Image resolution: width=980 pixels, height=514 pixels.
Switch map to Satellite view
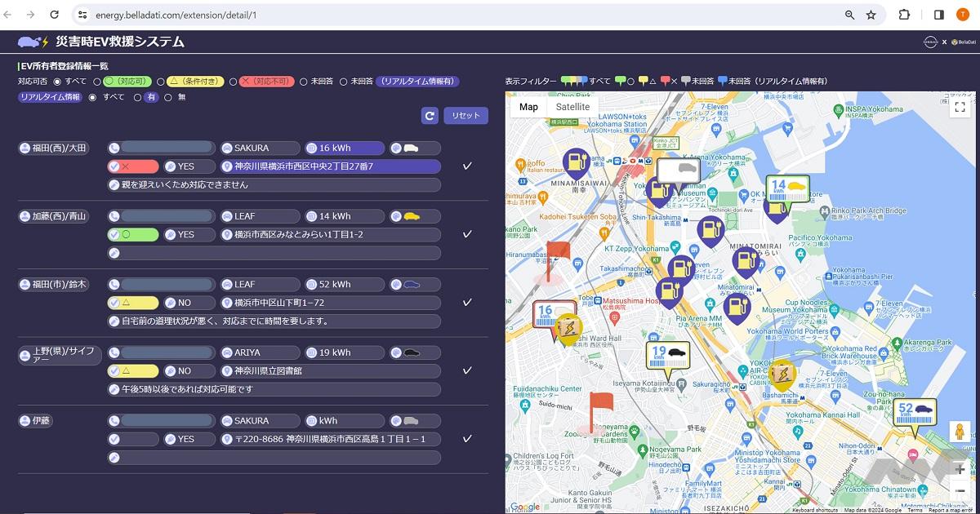[x=572, y=107]
